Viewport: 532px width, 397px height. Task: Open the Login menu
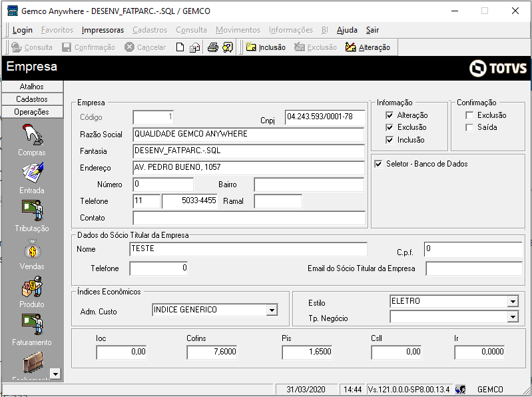tap(23, 30)
